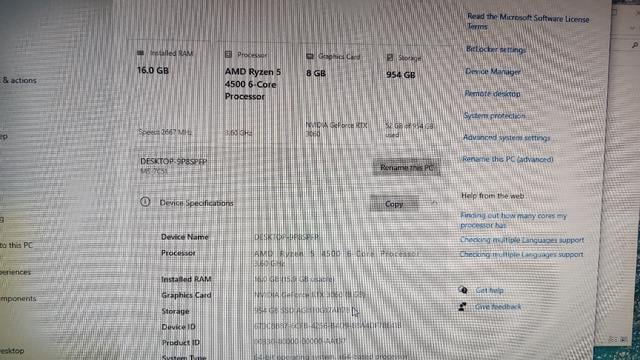Click the Device Specifications info icon

pos(145,202)
